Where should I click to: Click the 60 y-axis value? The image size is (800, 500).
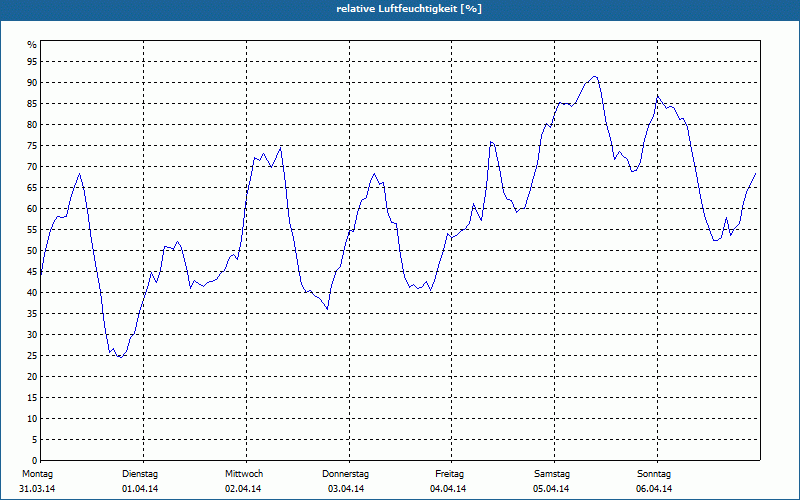[x=32, y=209]
